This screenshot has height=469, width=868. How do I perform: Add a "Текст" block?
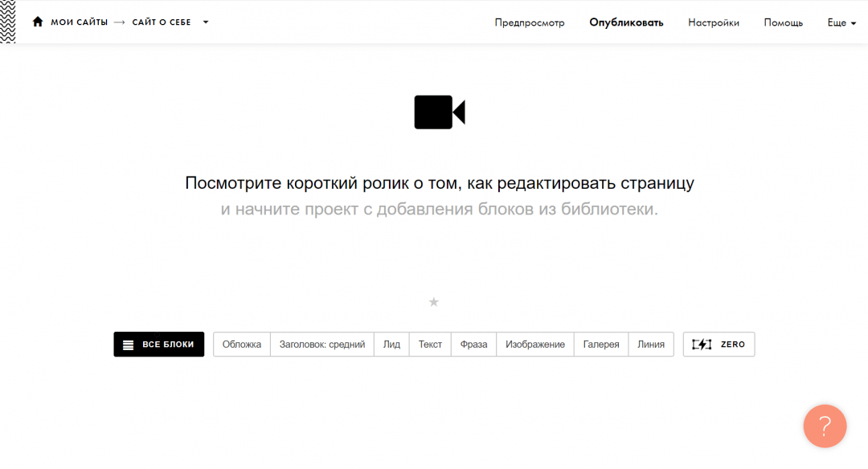(x=430, y=345)
